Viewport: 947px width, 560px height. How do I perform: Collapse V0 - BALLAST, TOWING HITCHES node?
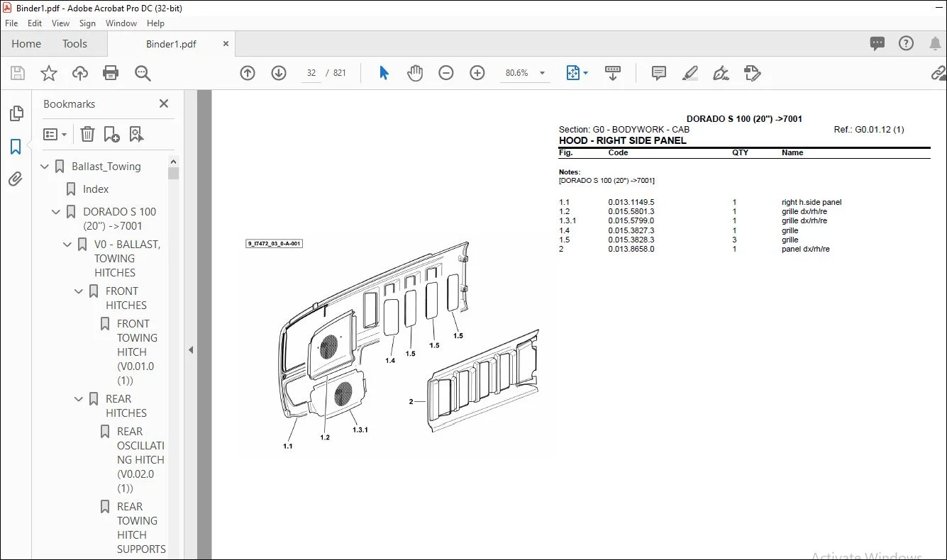point(68,245)
